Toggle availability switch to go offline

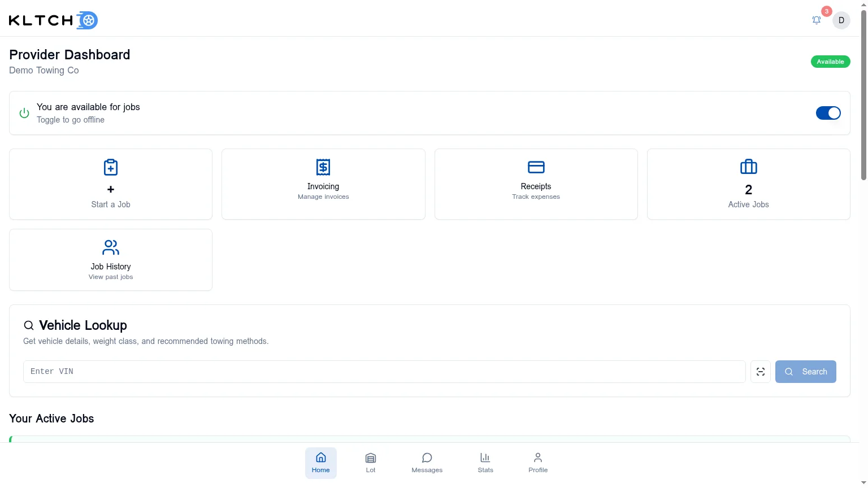tap(828, 113)
